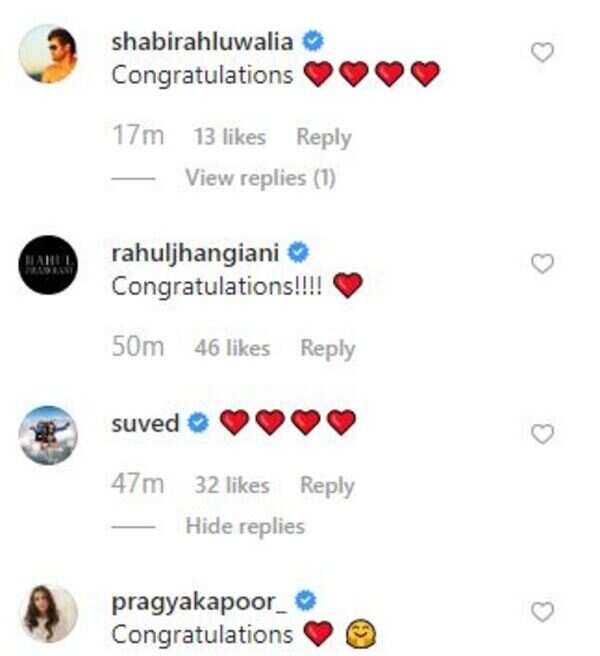Reply to shabirahluwalia's comment
The height and width of the screenshot is (656, 600).
pos(324,137)
